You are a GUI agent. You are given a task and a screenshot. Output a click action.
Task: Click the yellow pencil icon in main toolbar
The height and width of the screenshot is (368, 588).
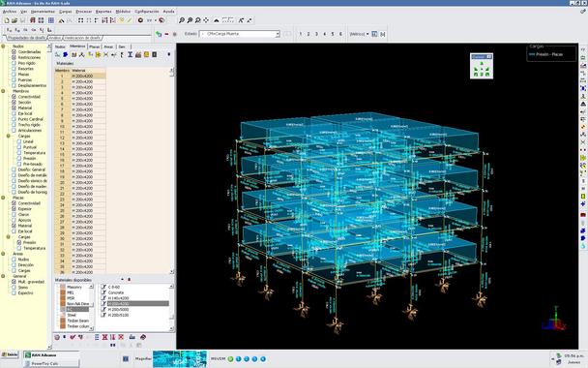tap(130, 20)
